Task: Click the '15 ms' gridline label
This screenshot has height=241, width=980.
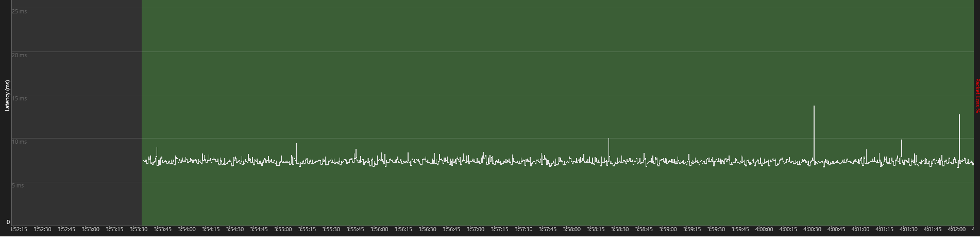Action: coord(19,98)
